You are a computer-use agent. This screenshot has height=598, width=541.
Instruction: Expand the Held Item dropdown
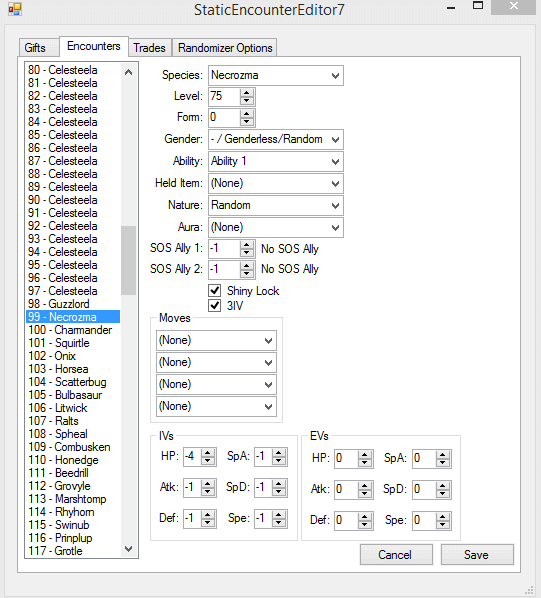[x=276, y=183]
